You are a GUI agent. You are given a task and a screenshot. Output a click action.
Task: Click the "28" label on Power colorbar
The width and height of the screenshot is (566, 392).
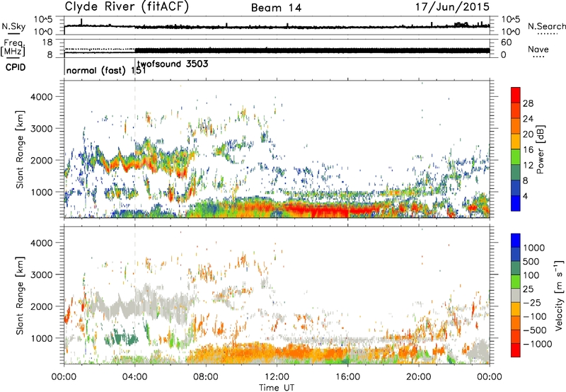528,103
